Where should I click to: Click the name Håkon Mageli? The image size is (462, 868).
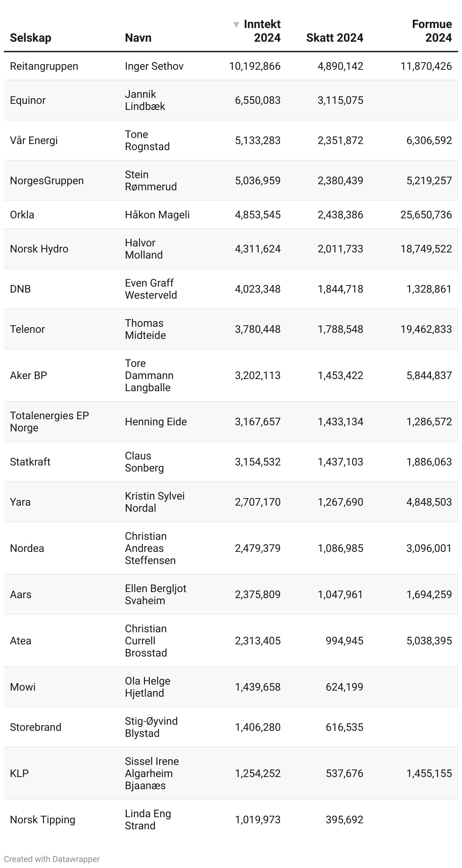(157, 215)
